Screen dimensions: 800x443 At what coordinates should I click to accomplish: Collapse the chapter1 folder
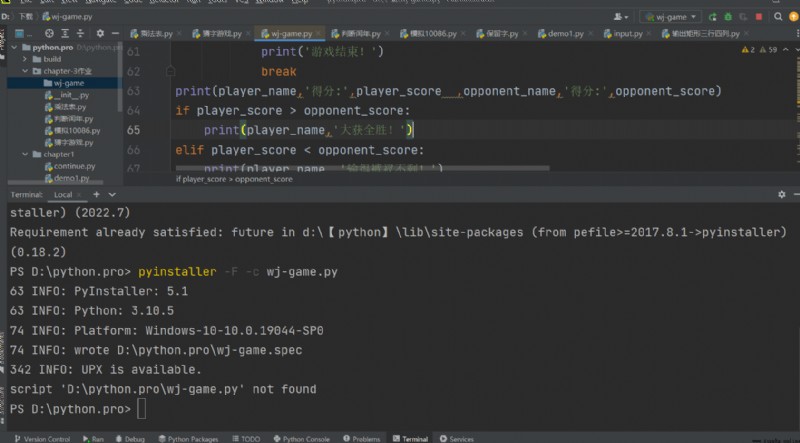click(x=24, y=154)
